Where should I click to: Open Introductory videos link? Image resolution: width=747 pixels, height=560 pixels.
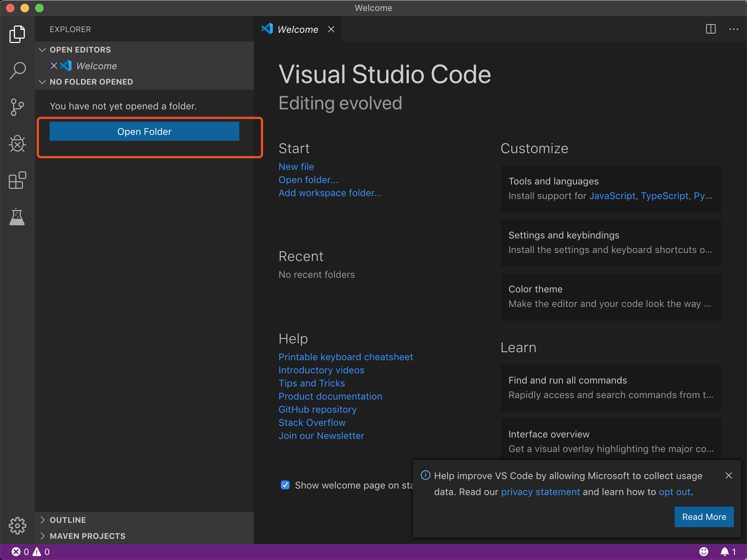coord(321,370)
